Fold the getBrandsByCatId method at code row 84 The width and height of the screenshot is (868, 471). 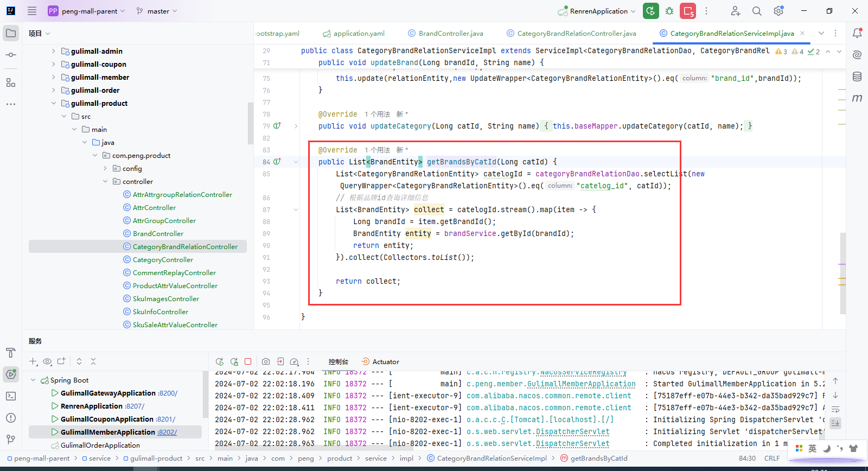pyautogui.click(x=296, y=162)
